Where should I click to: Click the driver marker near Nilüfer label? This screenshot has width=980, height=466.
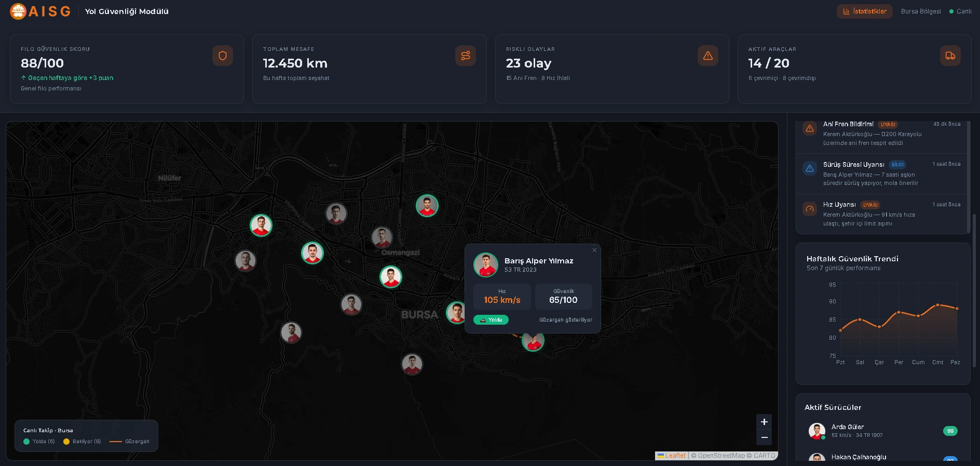click(261, 225)
